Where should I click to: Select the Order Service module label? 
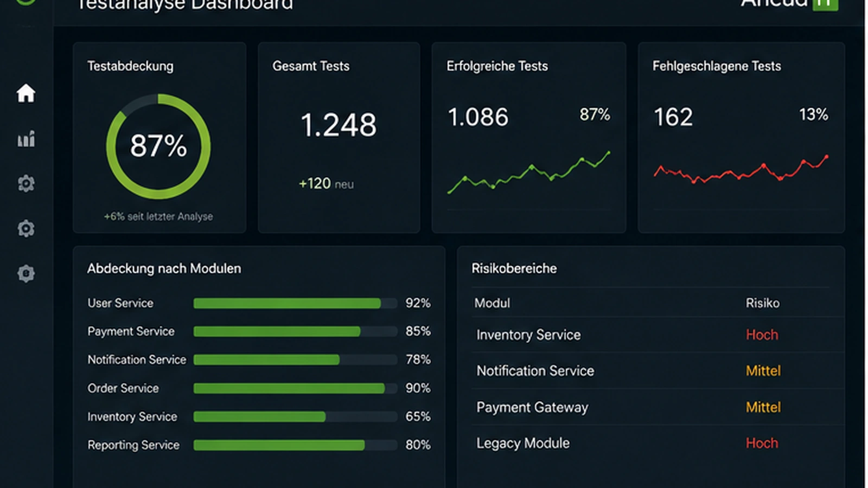coord(123,388)
